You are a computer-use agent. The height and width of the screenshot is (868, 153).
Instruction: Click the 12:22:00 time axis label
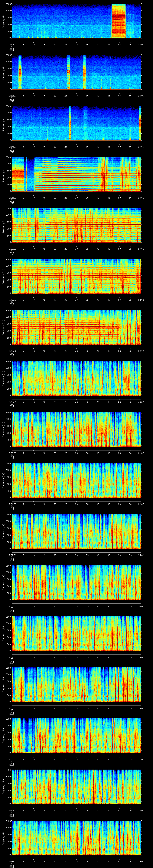click(x=12, y=44)
